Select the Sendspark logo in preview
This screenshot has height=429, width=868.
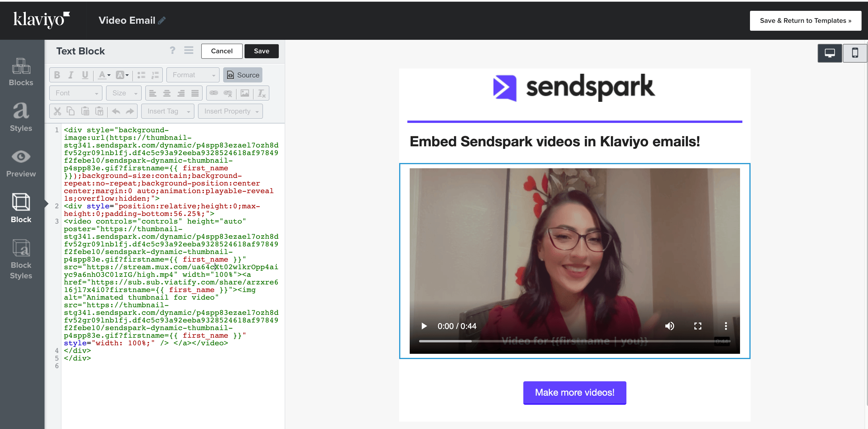(574, 87)
